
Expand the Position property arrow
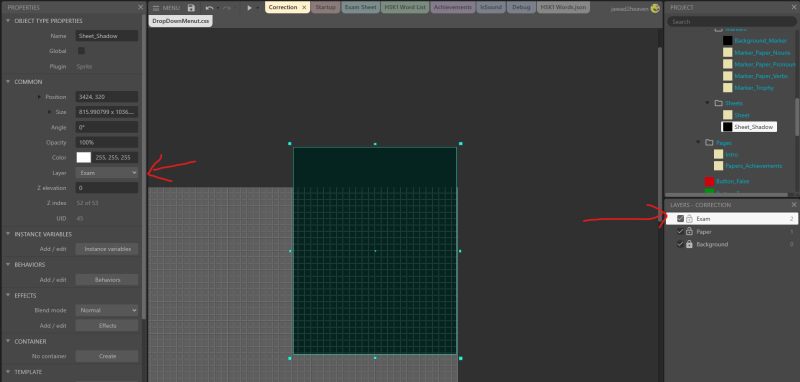(40, 97)
